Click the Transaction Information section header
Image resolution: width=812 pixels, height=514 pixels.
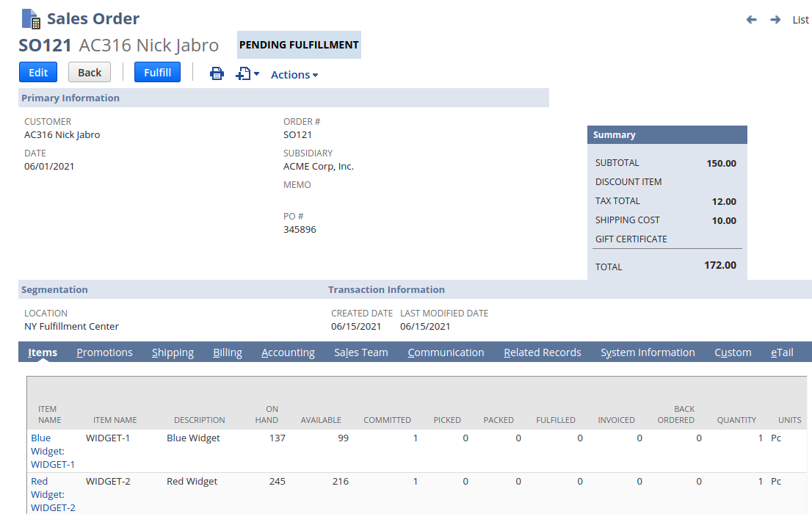pyautogui.click(x=386, y=289)
